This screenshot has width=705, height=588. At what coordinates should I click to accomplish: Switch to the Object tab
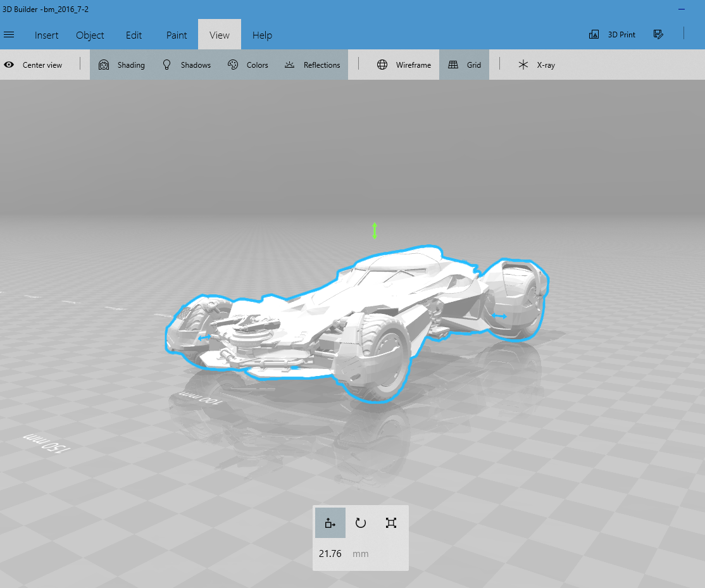[90, 35]
